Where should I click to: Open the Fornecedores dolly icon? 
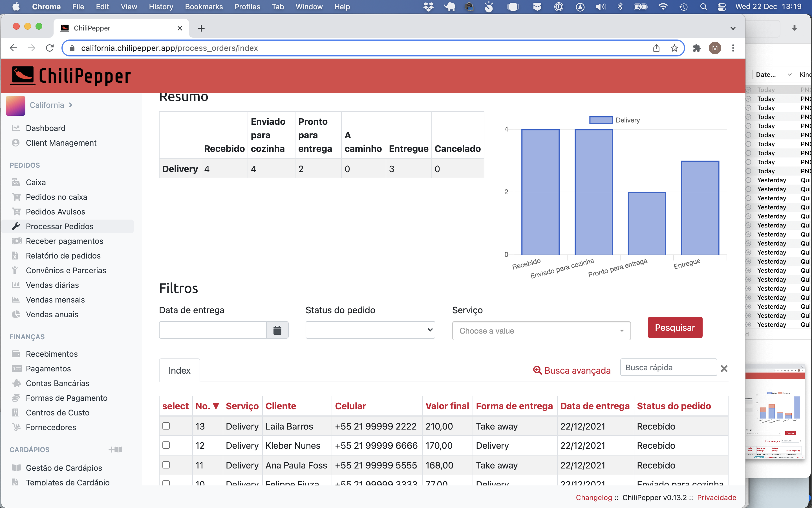16,427
